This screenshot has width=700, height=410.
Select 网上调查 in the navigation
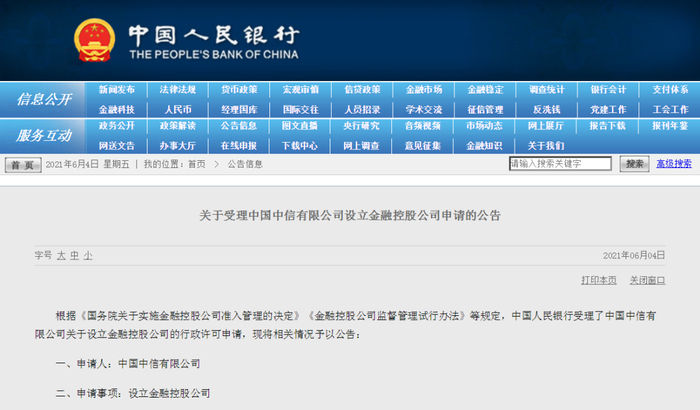361,146
